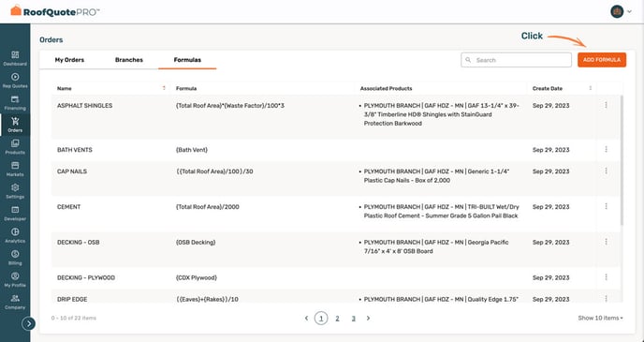The height and width of the screenshot is (342, 644).
Task: Click Formula column header
Action: pyautogui.click(x=186, y=88)
